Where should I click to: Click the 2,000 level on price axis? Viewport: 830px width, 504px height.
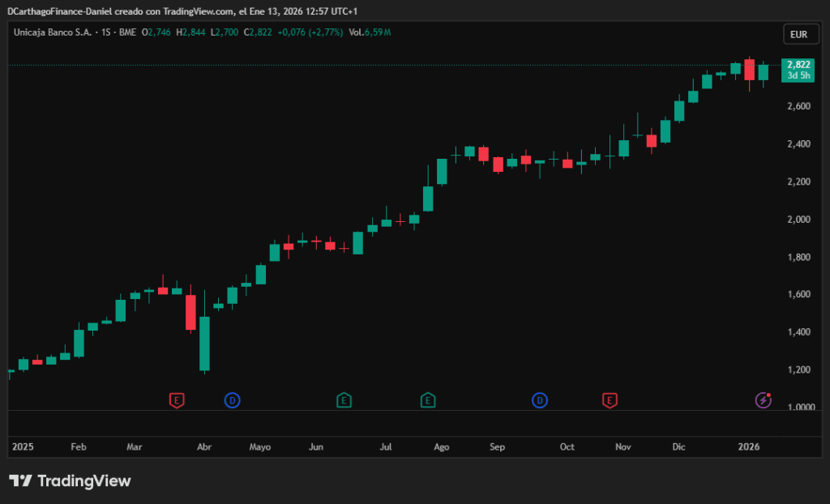[x=798, y=220]
